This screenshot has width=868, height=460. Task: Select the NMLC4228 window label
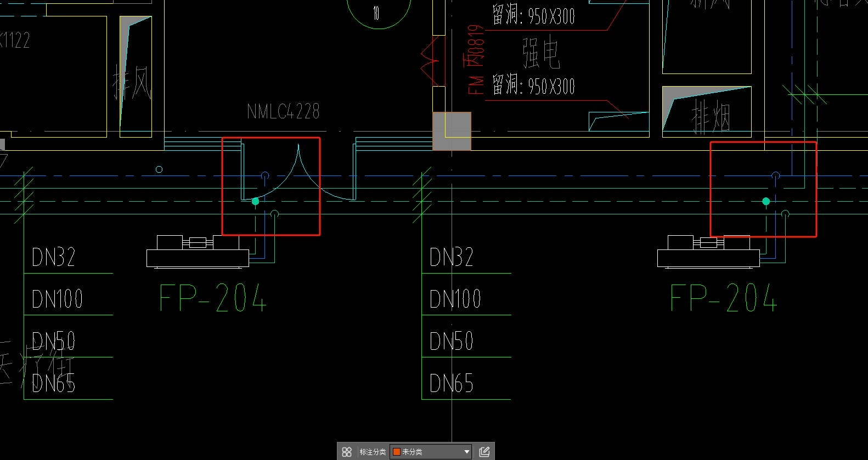(x=283, y=111)
